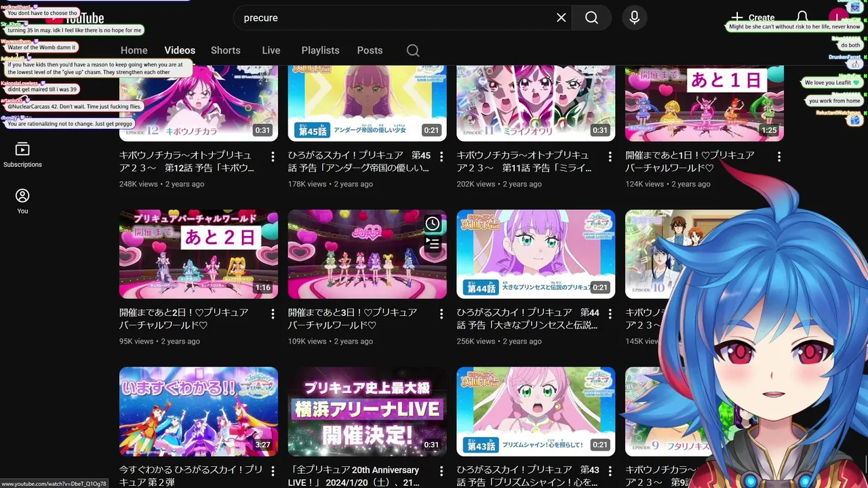Play the 第44話 thumbnail
Screen dimensions: 868x488
point(536,254)
